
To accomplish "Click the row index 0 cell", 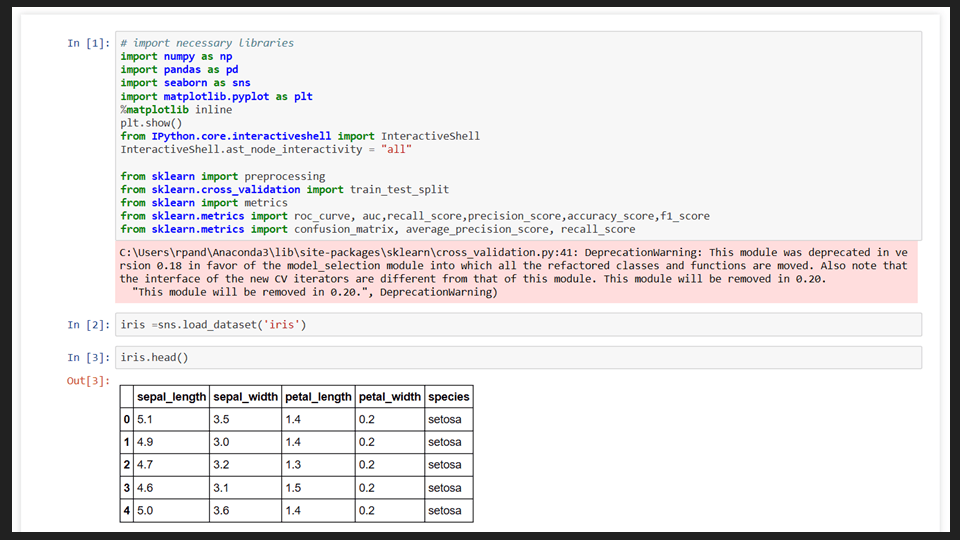I will [x=127, y=419].
